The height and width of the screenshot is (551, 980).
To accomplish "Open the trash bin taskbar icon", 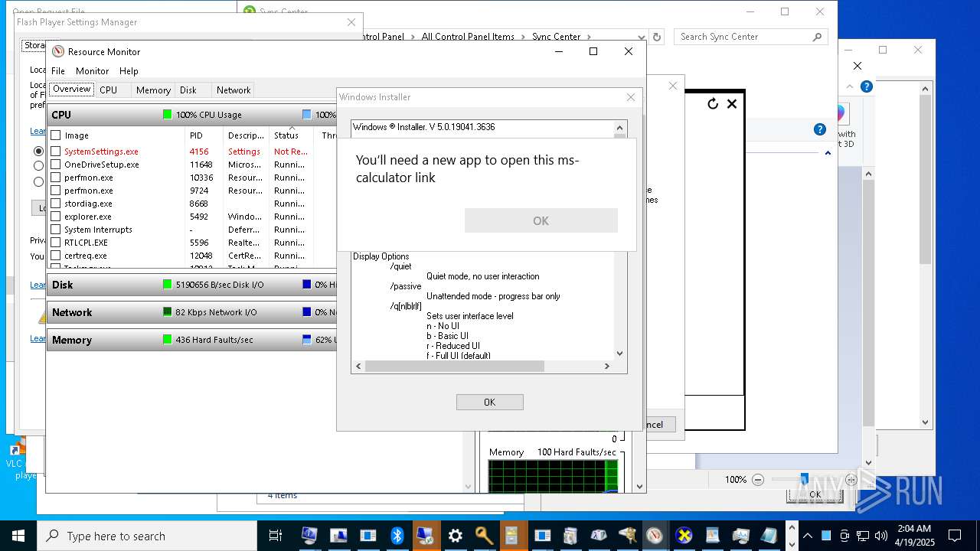I will 570,536.
